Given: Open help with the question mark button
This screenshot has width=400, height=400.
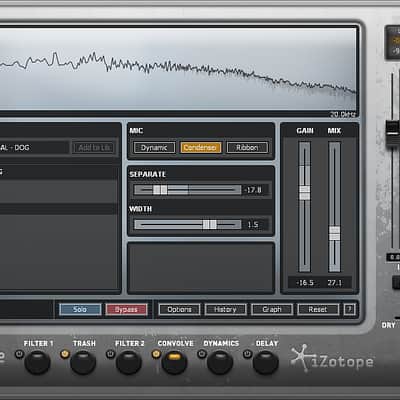Looking at the screenshot, I should 349,309.
